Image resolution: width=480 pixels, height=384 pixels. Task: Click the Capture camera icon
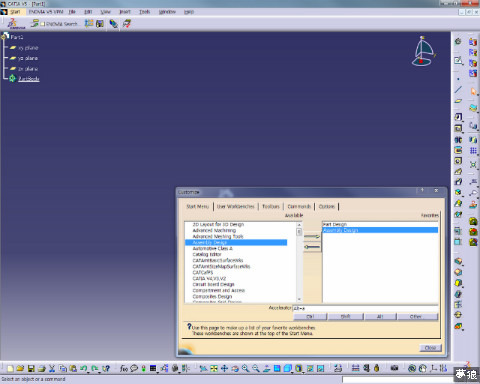click(394, 368)
